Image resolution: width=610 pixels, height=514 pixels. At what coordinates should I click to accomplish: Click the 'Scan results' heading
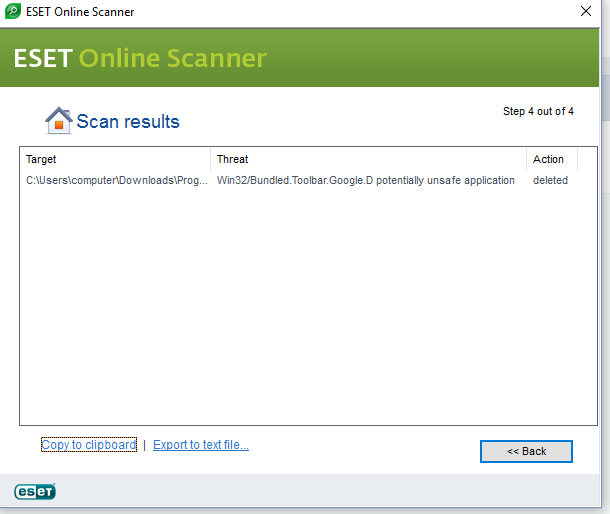coord(128,121)
